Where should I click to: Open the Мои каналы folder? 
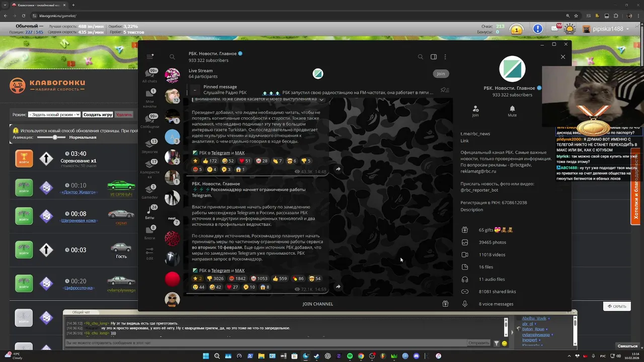click(150, 99)
